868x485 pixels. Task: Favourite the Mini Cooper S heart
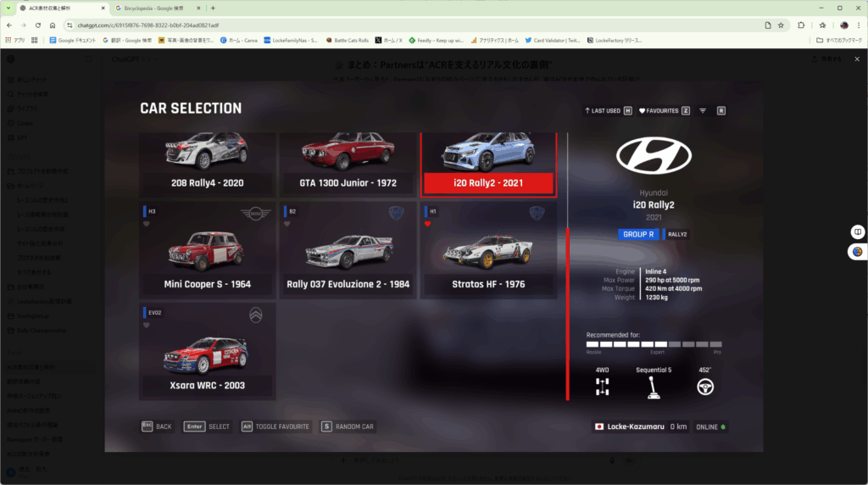click(147, 225)
